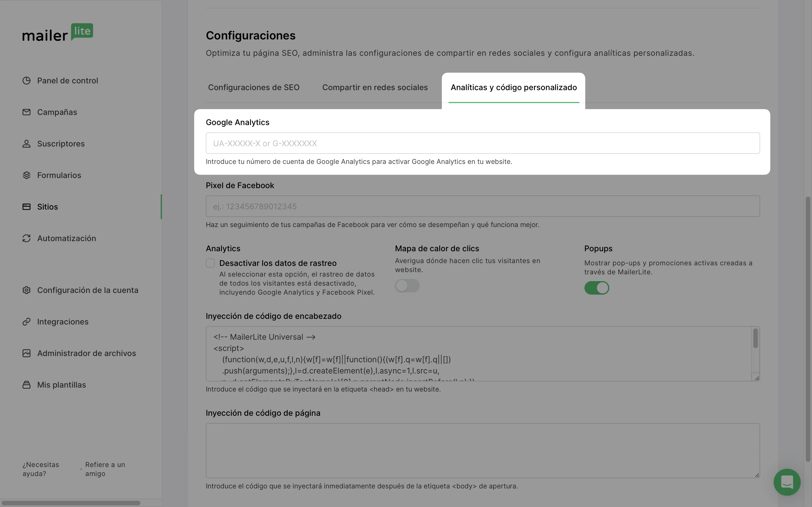Click the Configuración de la cuenta gear icon
Image resolution: width=812 pixels, height=507 pixels.
point(27,290)
